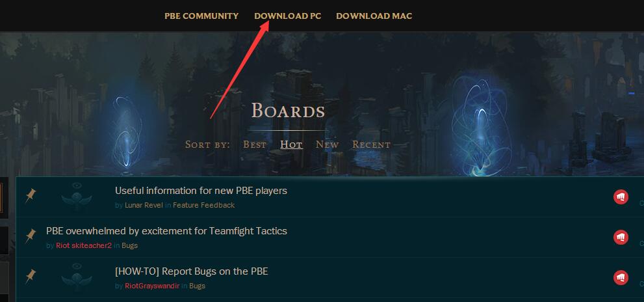
Task: View author profile Riot skiteacher2
Action: coord(84,245)
